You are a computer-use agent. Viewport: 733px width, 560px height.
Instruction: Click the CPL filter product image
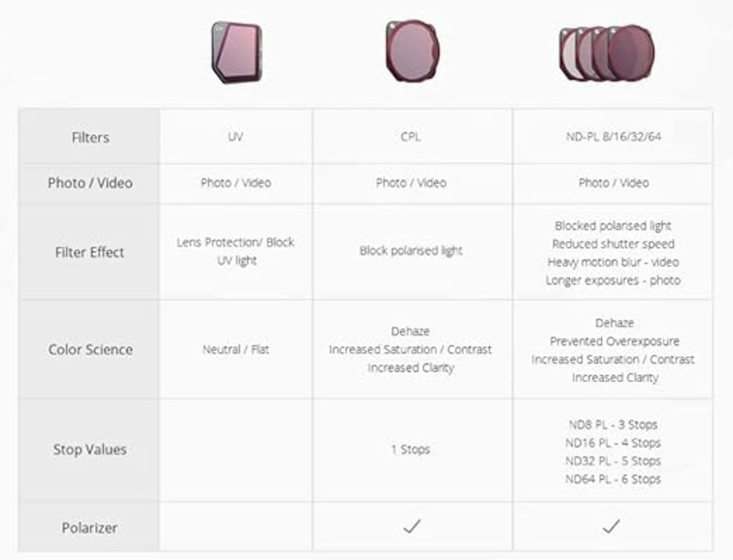pyautogui.click(x=412, y=50)
